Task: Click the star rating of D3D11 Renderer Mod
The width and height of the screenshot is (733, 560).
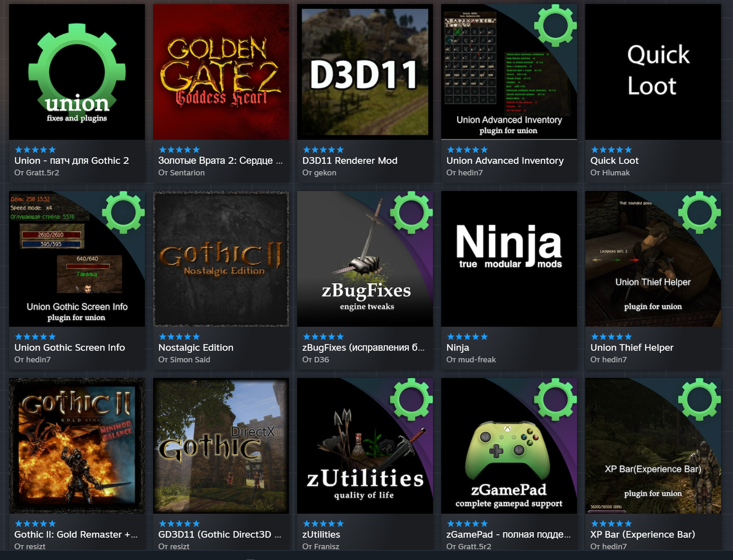Action: pos(323,150)
